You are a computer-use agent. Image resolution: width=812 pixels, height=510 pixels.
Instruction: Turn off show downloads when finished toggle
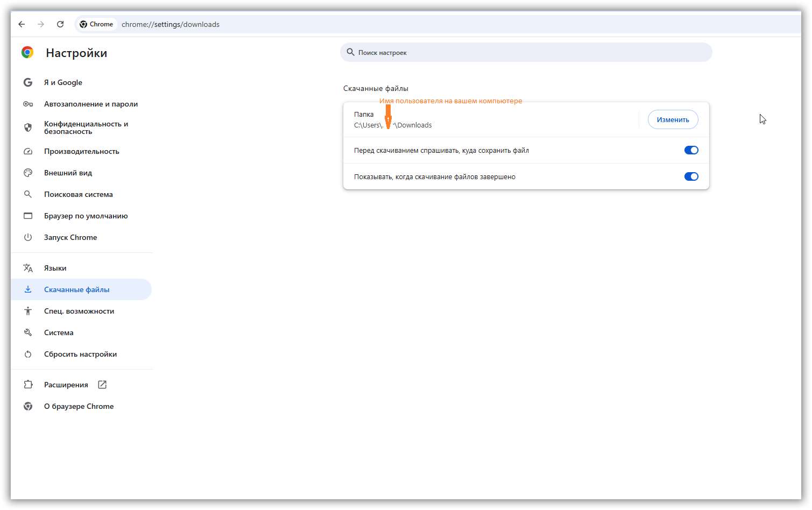[691, 176]
